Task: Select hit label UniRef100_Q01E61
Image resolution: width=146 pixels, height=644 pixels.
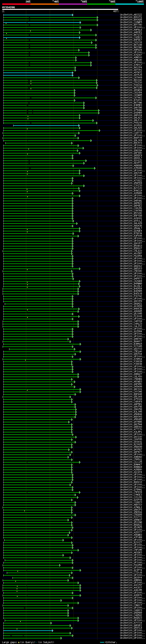Action: [131, 125]
